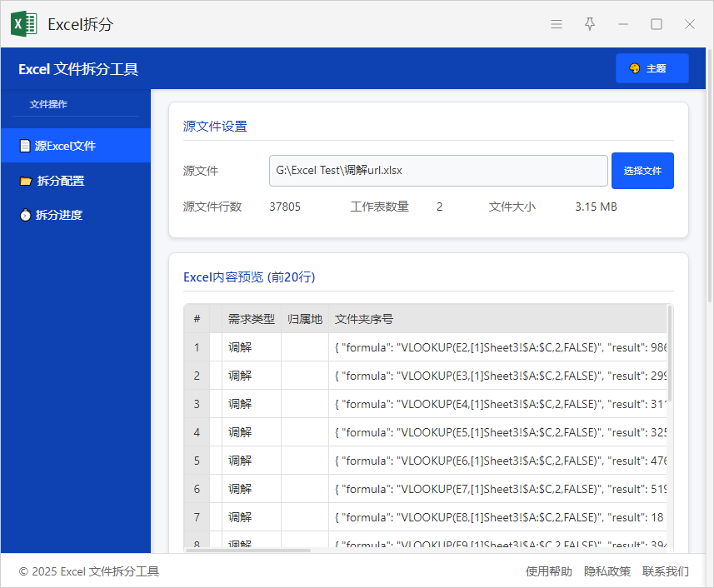Click the 37805 row count value
The width and height of the screenshot is (714, 588).
(285, 207)
